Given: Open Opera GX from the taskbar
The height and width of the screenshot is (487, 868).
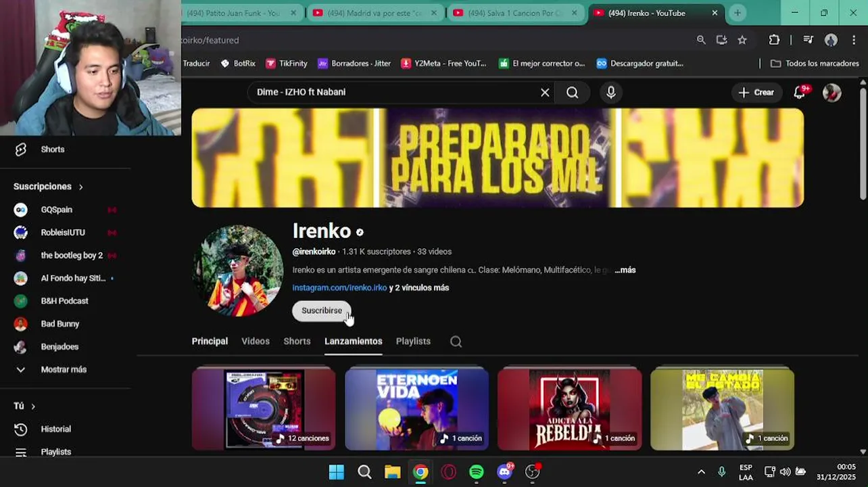Looking at the screenshot, I should [449, 472].
